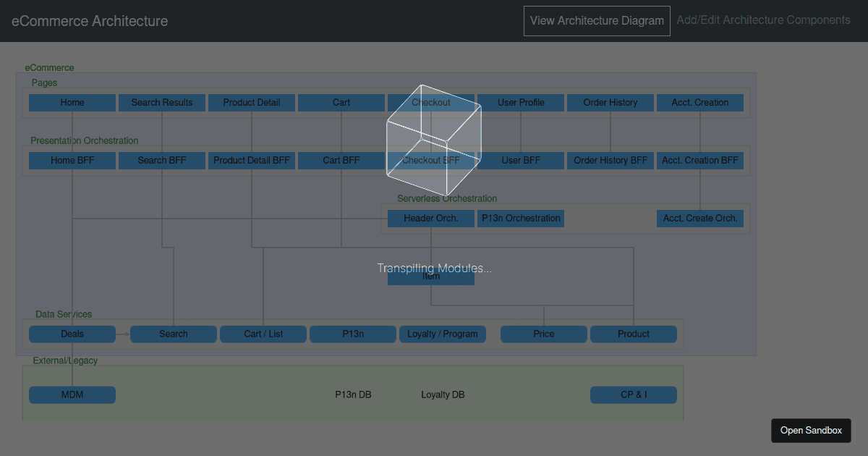Click the Open Sandbox button
Image resolution: width=868 pixels, height=456 pixels.
(811, 430)
